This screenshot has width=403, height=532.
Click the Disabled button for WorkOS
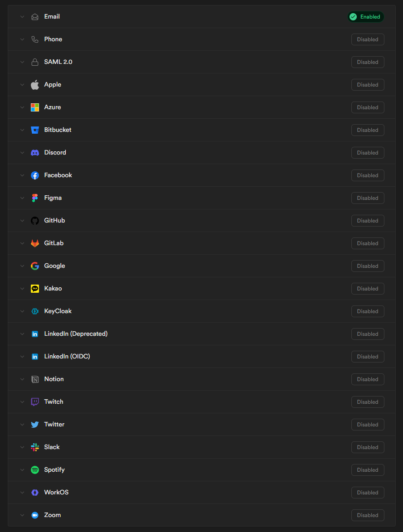pos(368,493)
